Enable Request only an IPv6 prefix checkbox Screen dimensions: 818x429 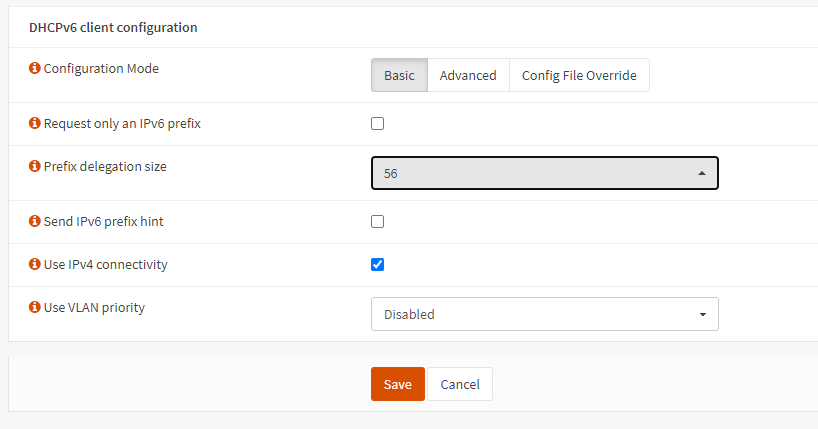tap(378, 124)
